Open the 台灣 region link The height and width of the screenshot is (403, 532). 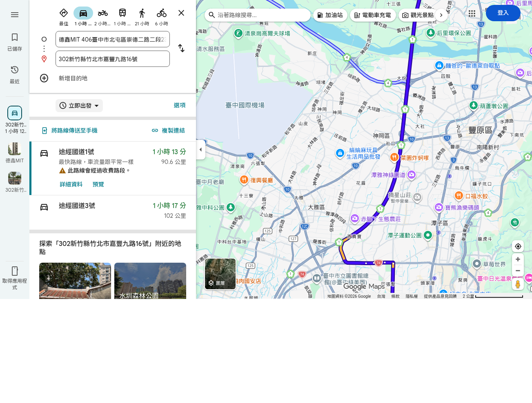tap(381, 296)
